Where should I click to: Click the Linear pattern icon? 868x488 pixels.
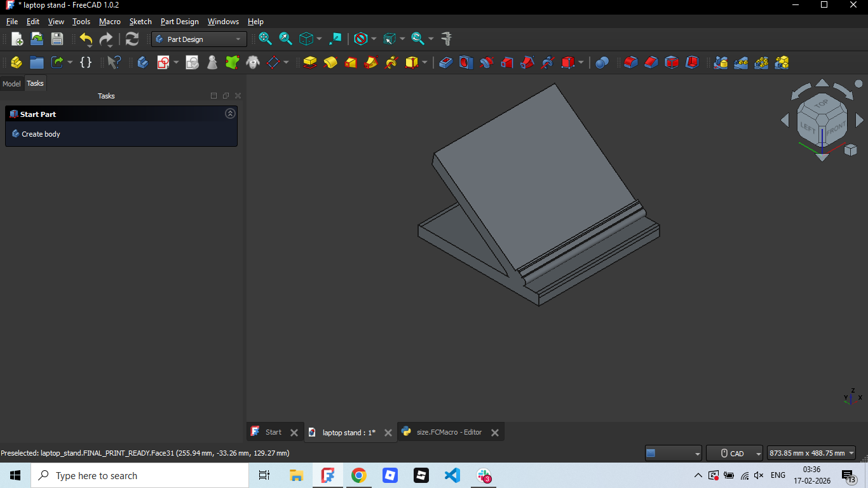[741, 62]
